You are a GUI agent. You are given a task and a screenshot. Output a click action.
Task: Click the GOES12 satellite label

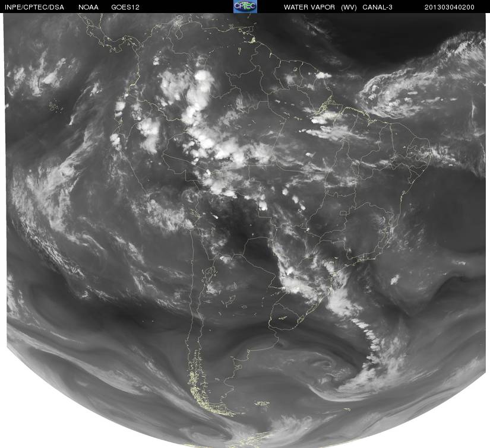pos(125,7)
